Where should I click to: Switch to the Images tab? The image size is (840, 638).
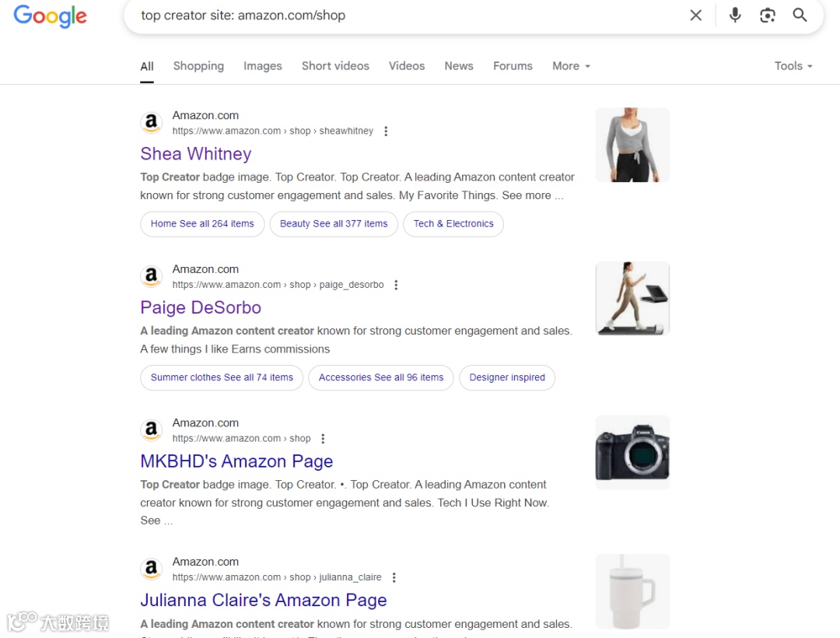(263, 66)
